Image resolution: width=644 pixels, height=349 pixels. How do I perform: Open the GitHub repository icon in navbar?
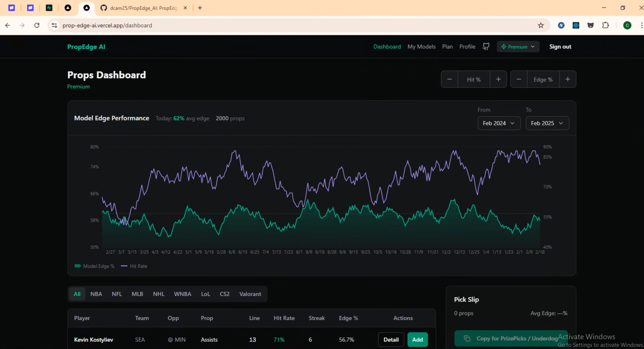click(x=486, y=47)
